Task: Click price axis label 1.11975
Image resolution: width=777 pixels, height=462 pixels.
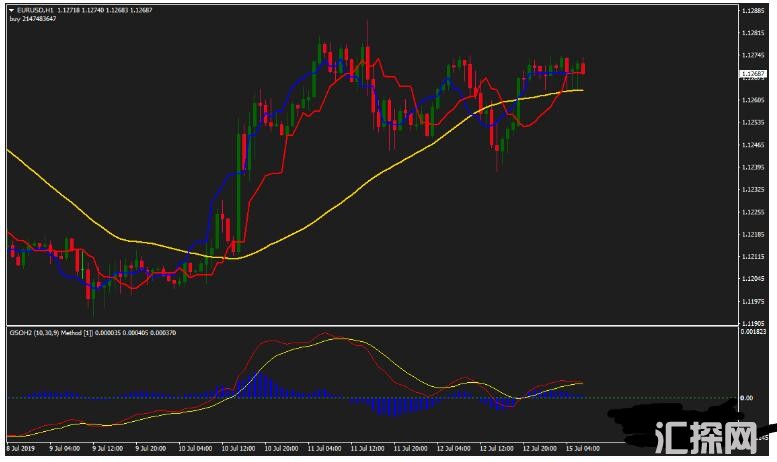Action: pyautogui.click(x=753, y=301)
